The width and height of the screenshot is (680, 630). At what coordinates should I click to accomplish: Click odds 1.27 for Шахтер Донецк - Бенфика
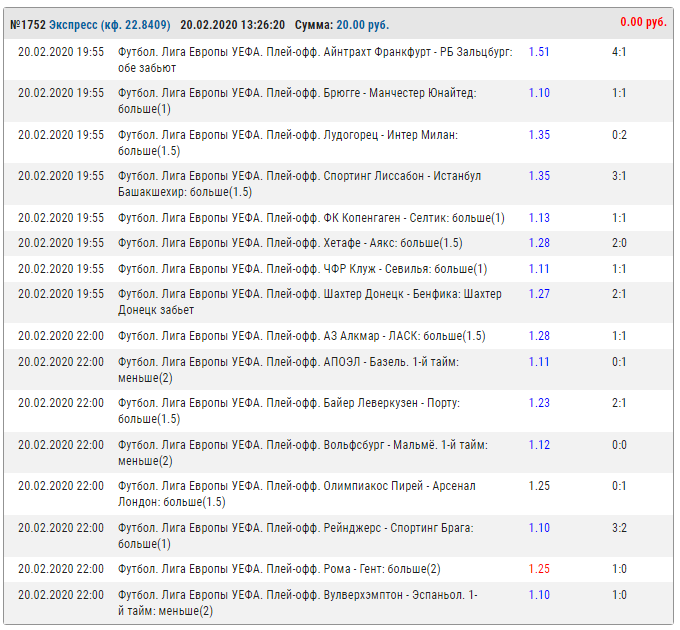[539, 294]
